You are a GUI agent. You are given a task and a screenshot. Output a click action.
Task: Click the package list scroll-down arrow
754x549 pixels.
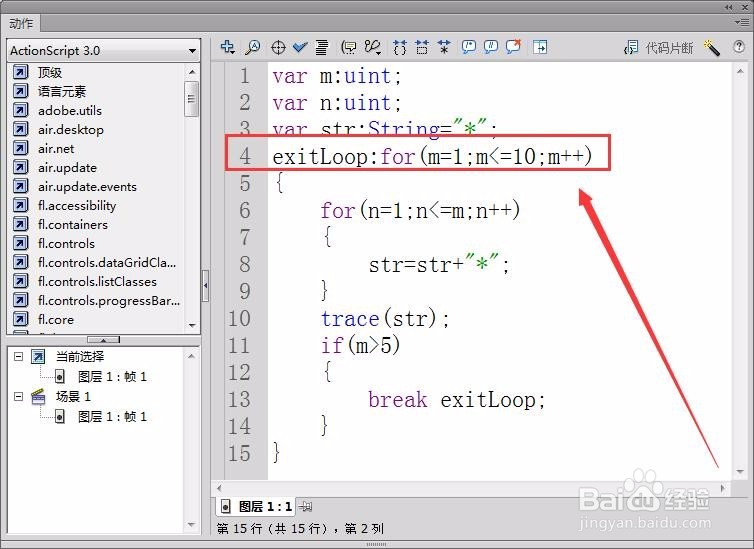coord(192,325)
